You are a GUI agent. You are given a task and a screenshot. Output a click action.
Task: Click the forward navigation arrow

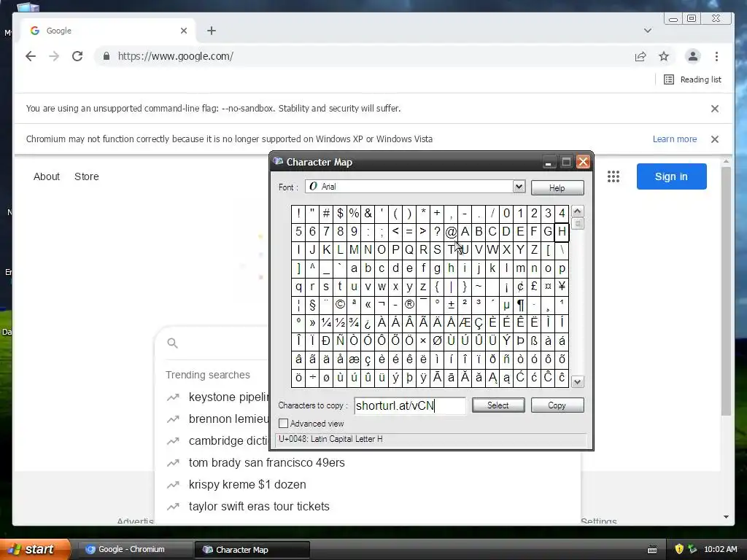pos(54,56)
